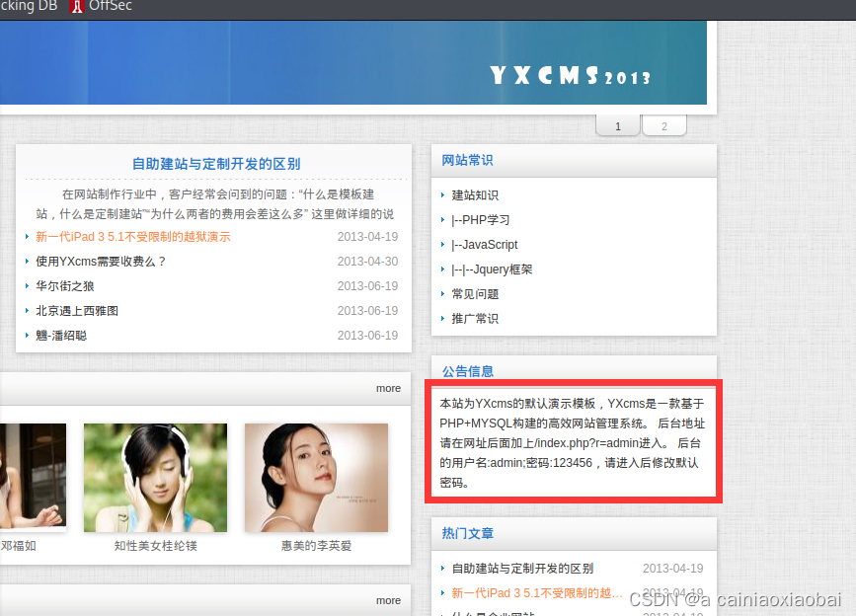The height and width of the screenshot is (616, 856).
Task: Click the bullet arrow beside 华尔街之狼
Action: 27,285
